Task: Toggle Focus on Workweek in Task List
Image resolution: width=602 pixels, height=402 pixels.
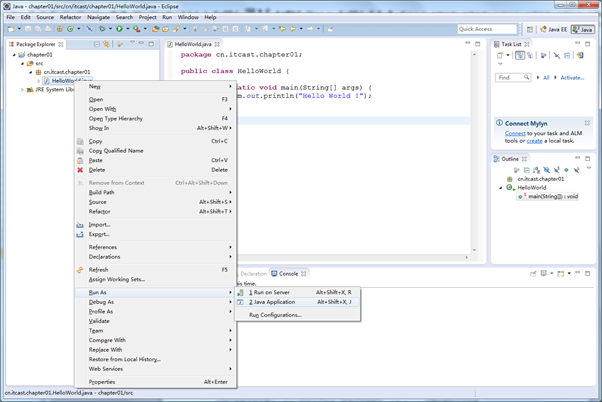Action: point(543,56)
